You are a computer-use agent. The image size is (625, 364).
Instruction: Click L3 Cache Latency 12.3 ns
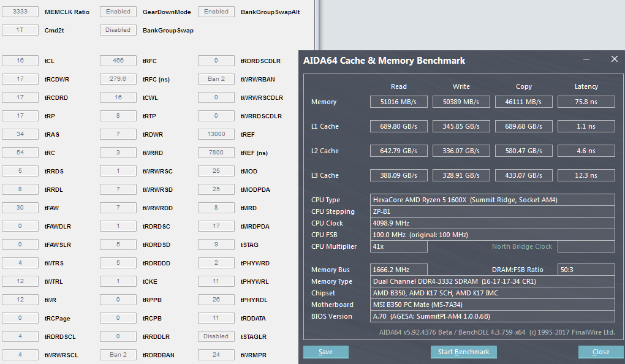(586, 175)
